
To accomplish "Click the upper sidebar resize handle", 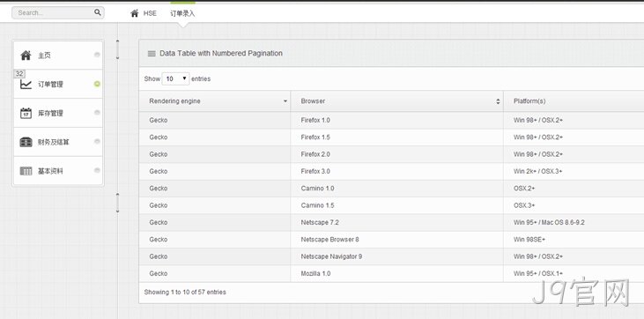I will (x=117, y=49).
